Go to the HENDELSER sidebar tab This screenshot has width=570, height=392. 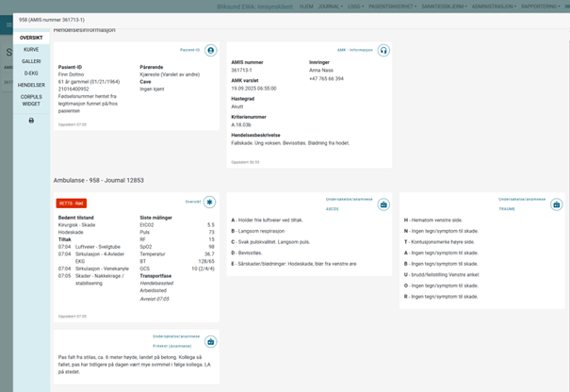31,85
